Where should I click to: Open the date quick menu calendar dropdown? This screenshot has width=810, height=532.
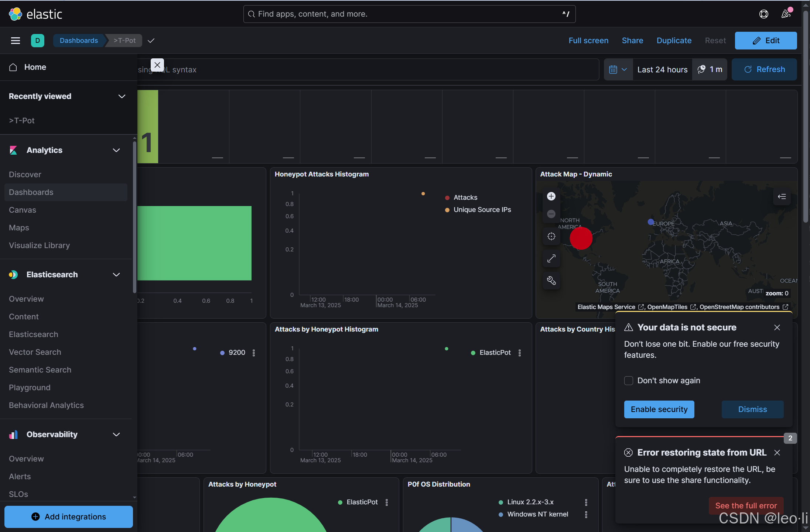pyautogui.click(x=618, y=69)
